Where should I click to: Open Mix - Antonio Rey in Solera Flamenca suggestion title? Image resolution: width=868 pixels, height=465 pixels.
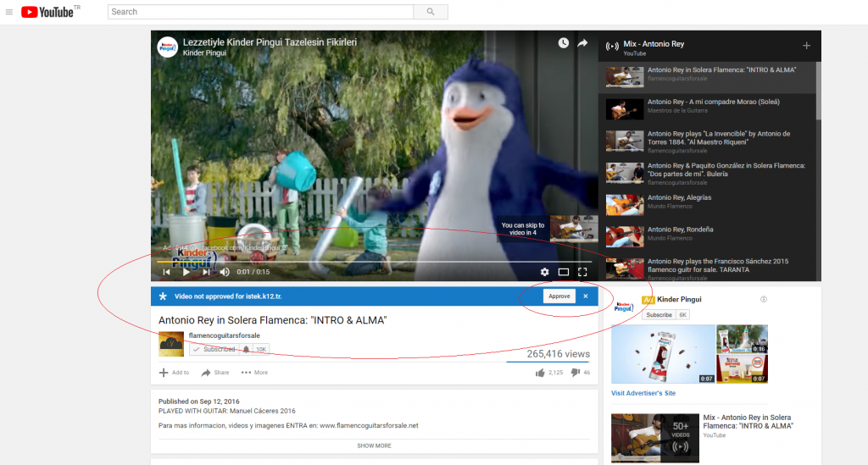click(748, 421)
